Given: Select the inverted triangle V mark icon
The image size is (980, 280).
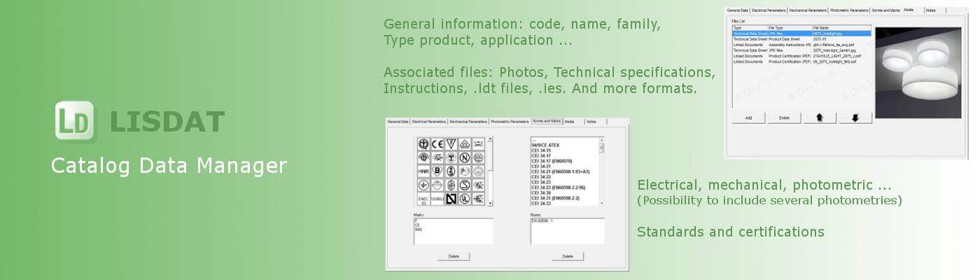Looking at the screenshot, I should [x=451, y=144].
